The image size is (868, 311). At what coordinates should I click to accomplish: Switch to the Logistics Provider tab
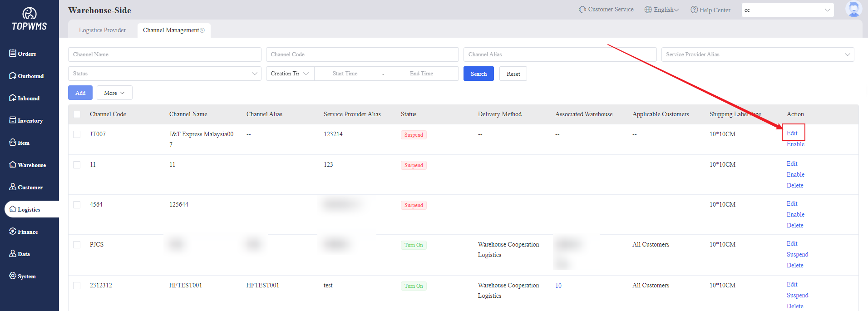coord(102,30)
